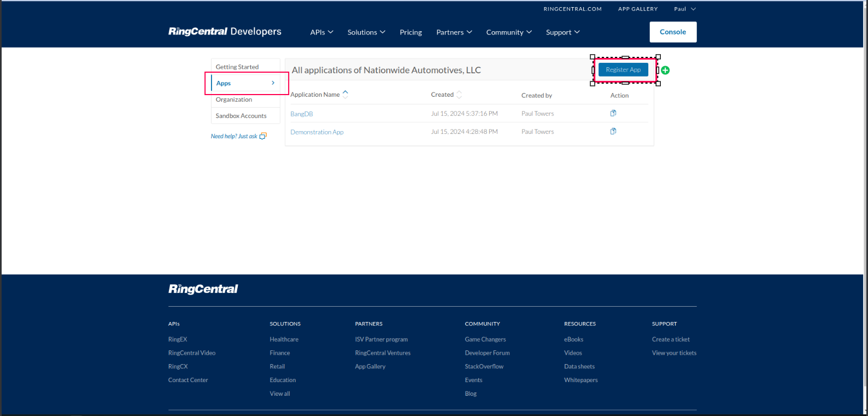The width and height of the screenshot is (868, 416).
Task: Expand the APIs dropdown menu
Action: click(x=321, y=32)
